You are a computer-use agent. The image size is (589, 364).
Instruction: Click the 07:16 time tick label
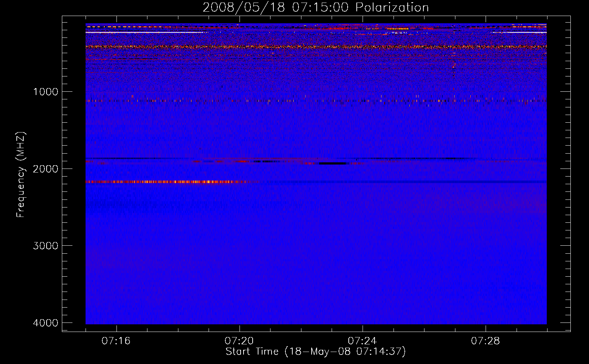coord(116,341)
